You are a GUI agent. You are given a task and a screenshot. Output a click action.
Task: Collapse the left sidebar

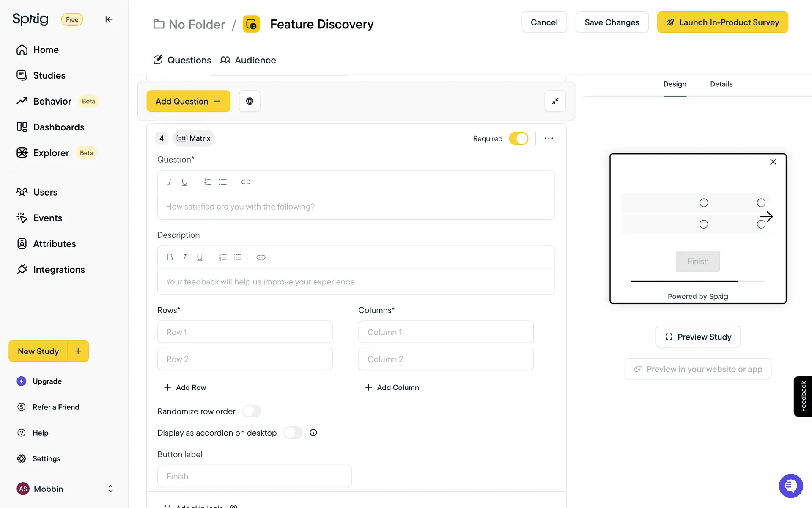109,19
